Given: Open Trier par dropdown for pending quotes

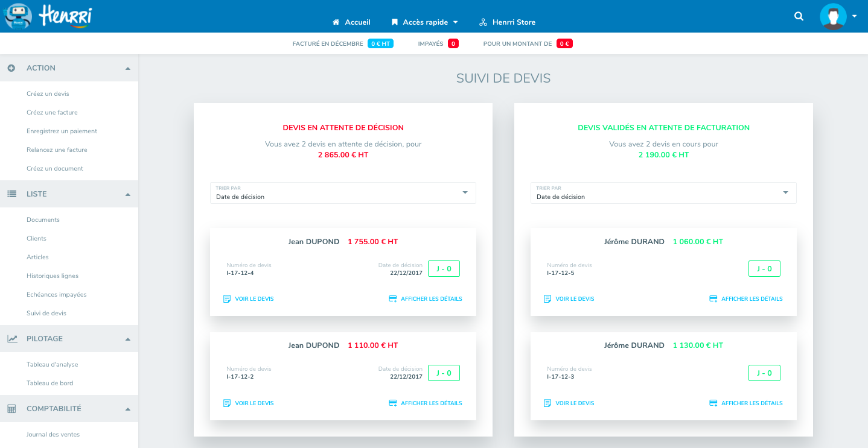Looking at the screenshot, I should [343, 193].
